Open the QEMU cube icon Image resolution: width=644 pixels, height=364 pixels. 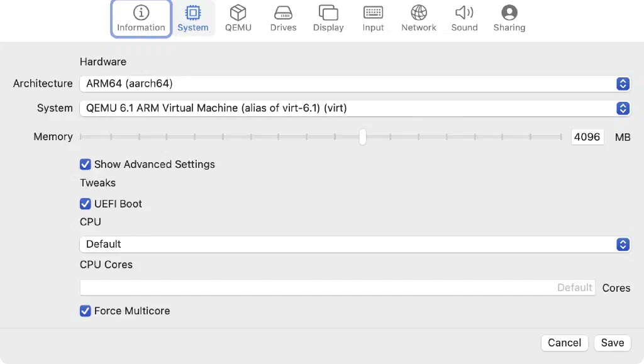tap(238, 13)
